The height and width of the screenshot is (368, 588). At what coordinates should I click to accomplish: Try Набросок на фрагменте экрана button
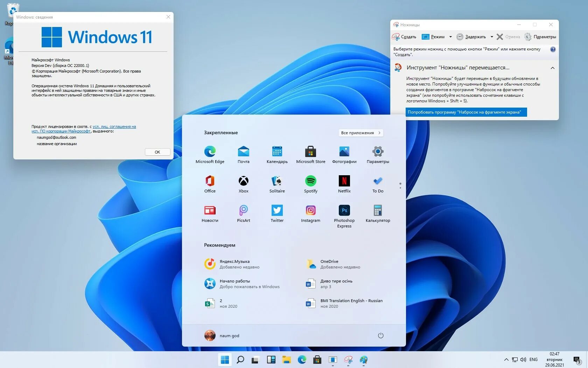466,112
